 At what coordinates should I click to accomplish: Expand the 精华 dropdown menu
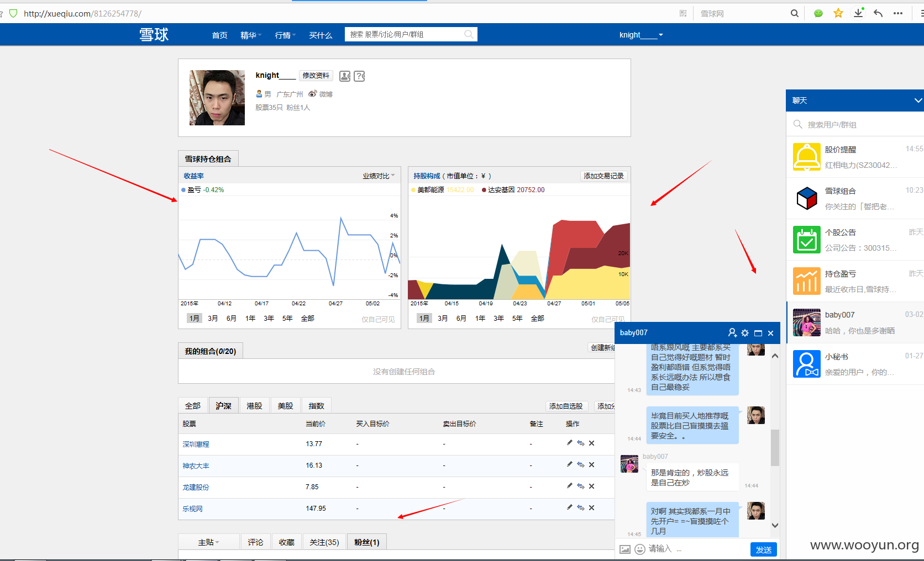click(251, 35)
